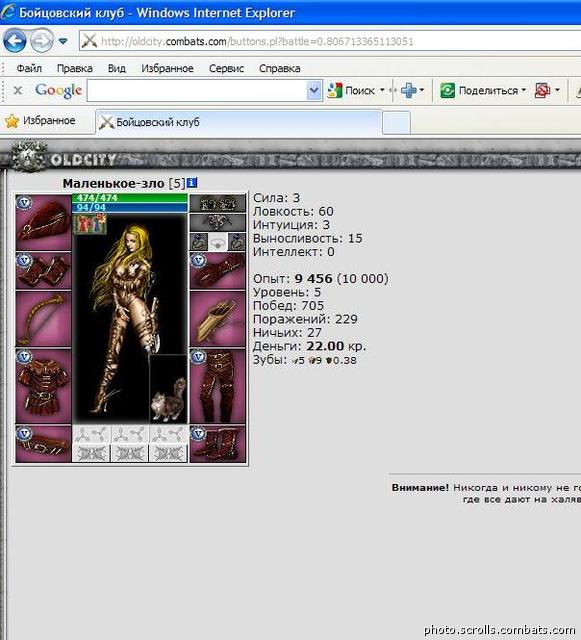Select the bow weapon slot
The width and height of the screenshot is (581, 640).
coord(43,319)
